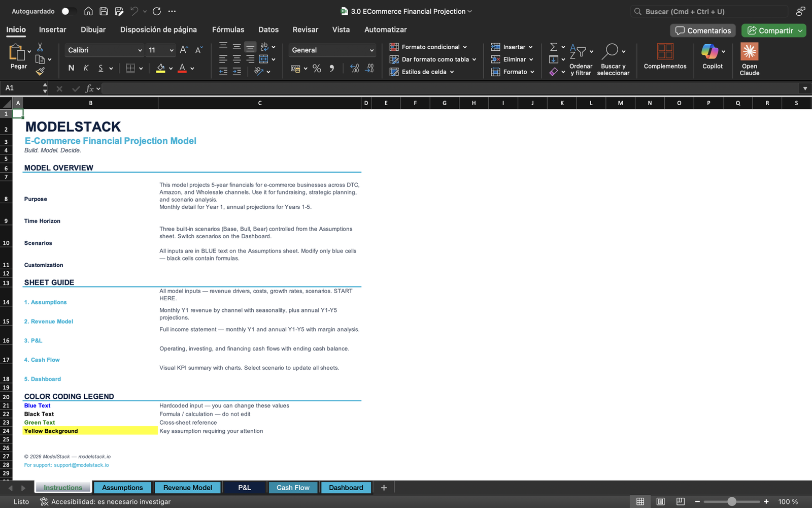
Task: Click the Format Painter brush icon
Action: click(x=40, y=72)
